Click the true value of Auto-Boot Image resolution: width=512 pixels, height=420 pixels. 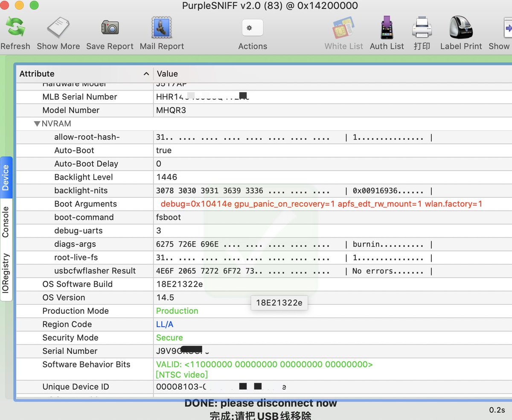tap(164, 150)
